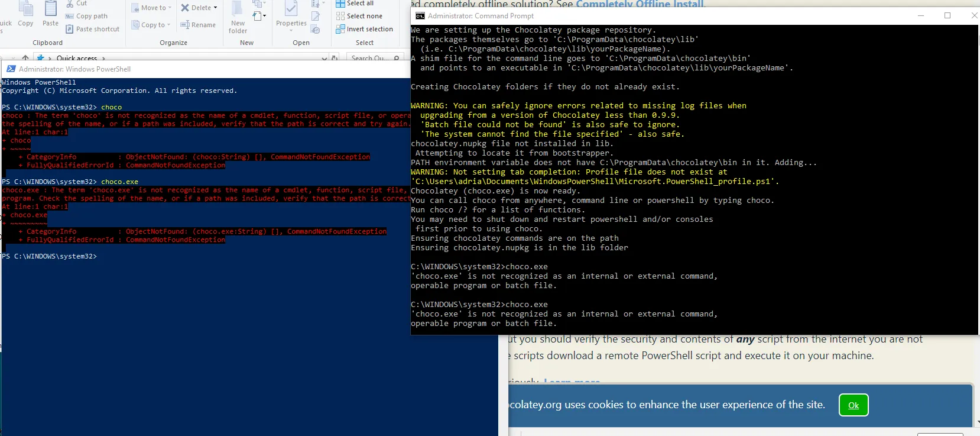The image size is (980, 436).
Task: Click the Cut scissors icon
Action: 70,4
